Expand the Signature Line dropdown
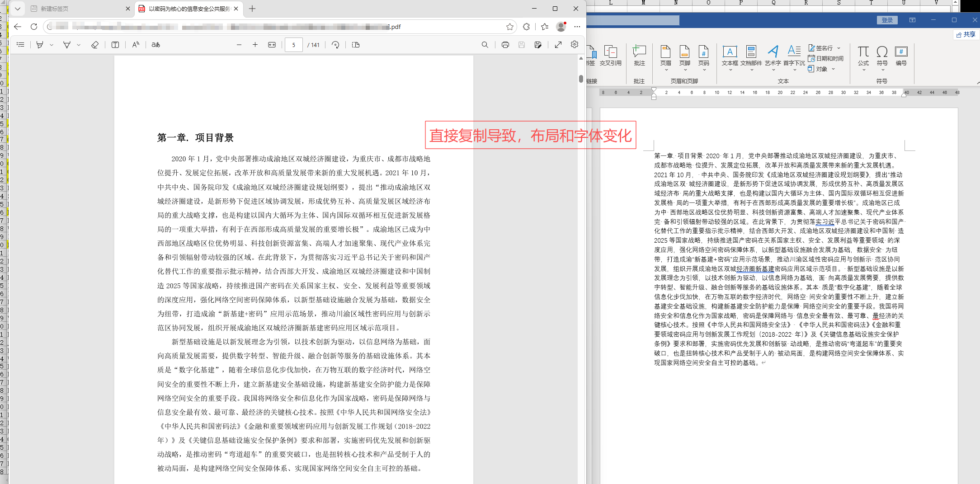 click(x=839, y=48)
